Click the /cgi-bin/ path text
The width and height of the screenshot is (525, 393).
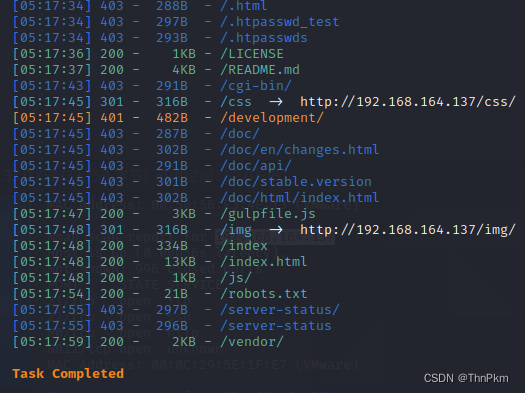[256, 86]
